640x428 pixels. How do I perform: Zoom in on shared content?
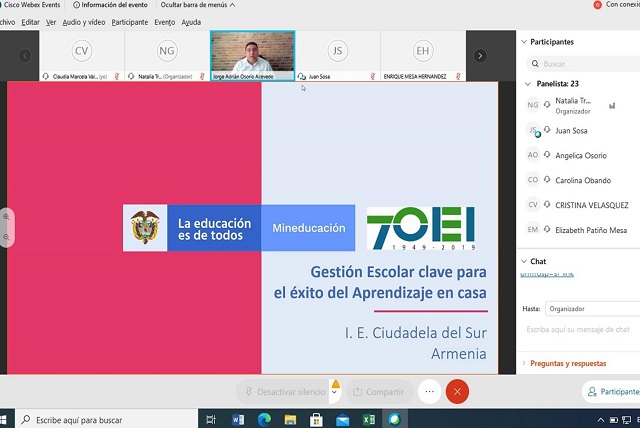pos(7,217)
